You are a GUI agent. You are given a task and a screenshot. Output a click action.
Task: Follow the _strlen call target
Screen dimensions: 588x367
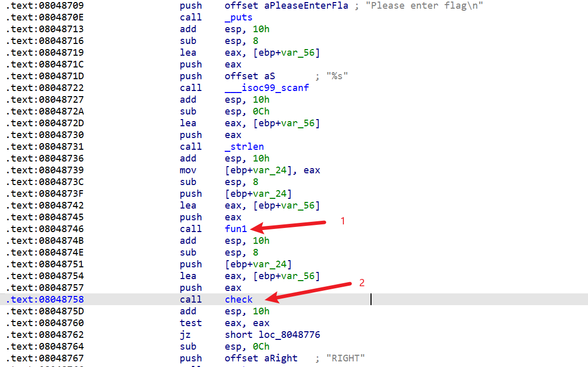tap(244, 146)
